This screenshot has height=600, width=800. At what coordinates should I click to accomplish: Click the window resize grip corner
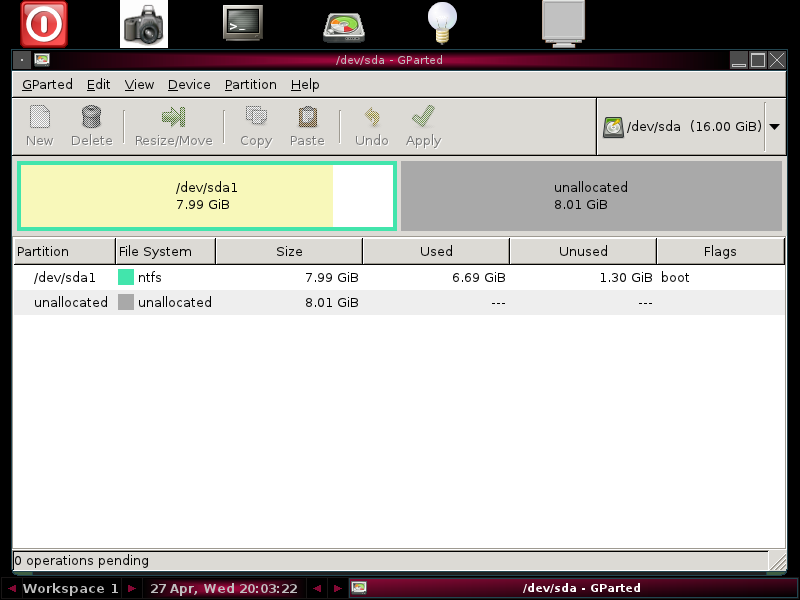click(x=778, y=561)
